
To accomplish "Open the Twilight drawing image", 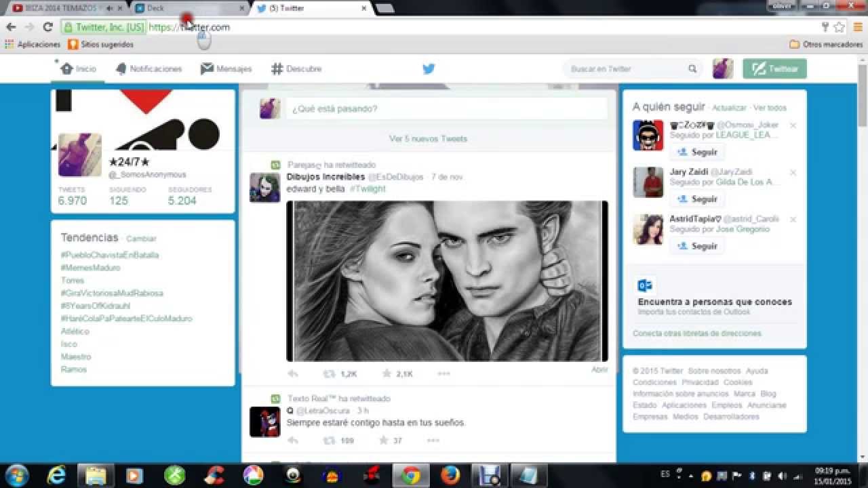I will pos(447,281).
